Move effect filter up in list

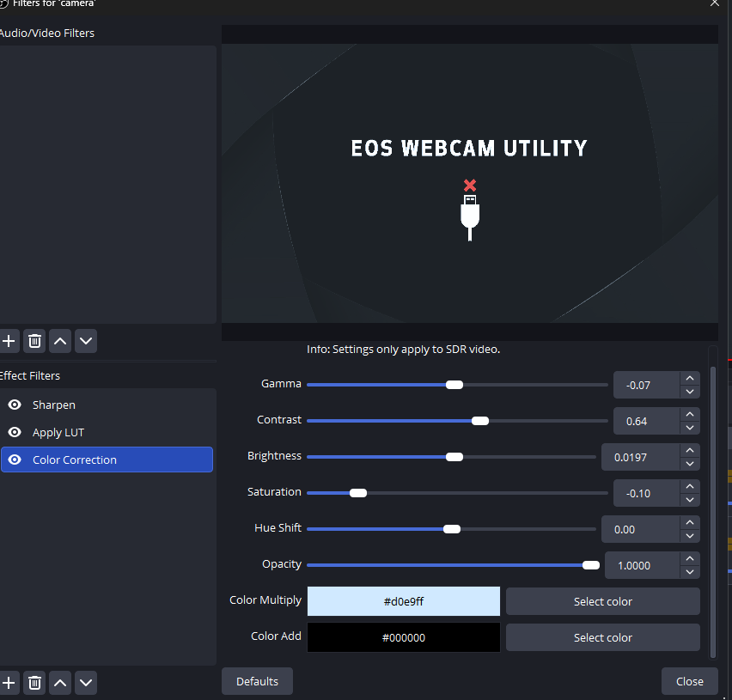(x=60, y=683)
